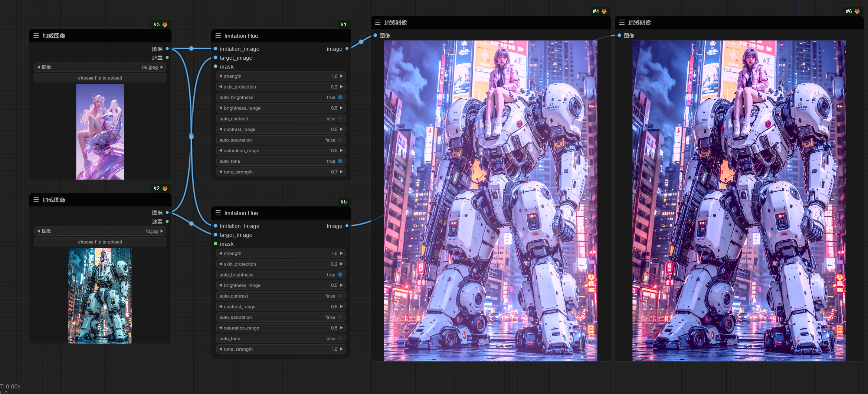868x394 pixels.
Task: Click the fox badge icon on preview node #6
Action: point(857,11)
